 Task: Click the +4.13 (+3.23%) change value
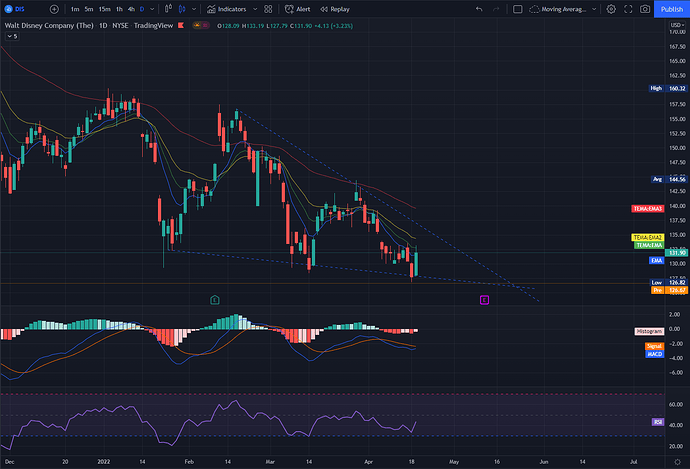click(334, 26)
